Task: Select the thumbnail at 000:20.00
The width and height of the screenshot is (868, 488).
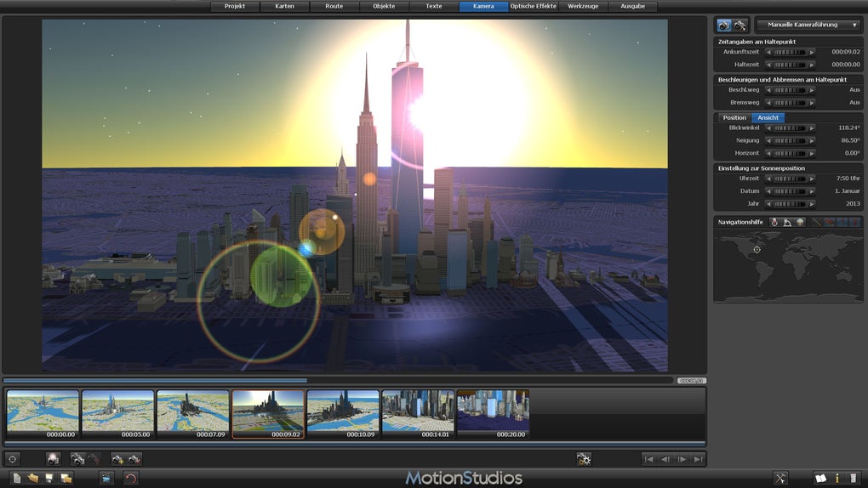Action: pyautogui.click(x=494, y=414)
